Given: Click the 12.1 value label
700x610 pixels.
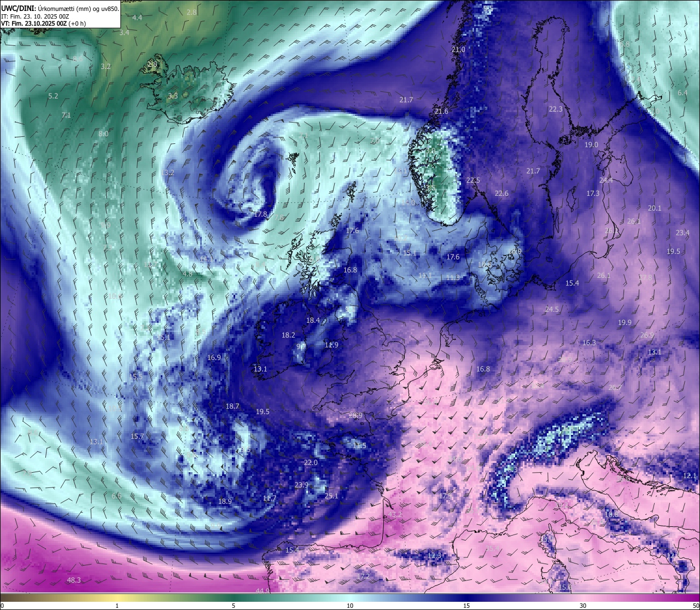Looking at the screenshot, I should 690,476.
